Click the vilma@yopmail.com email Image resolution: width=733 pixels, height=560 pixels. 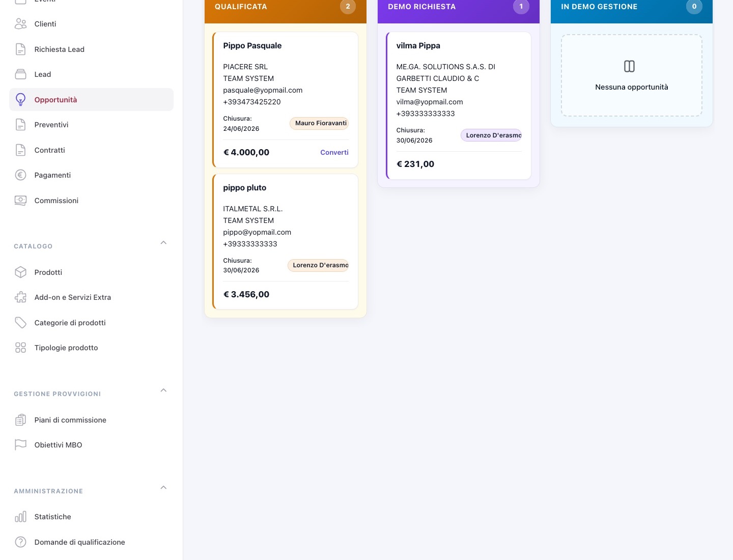click(x=430, y=102)
